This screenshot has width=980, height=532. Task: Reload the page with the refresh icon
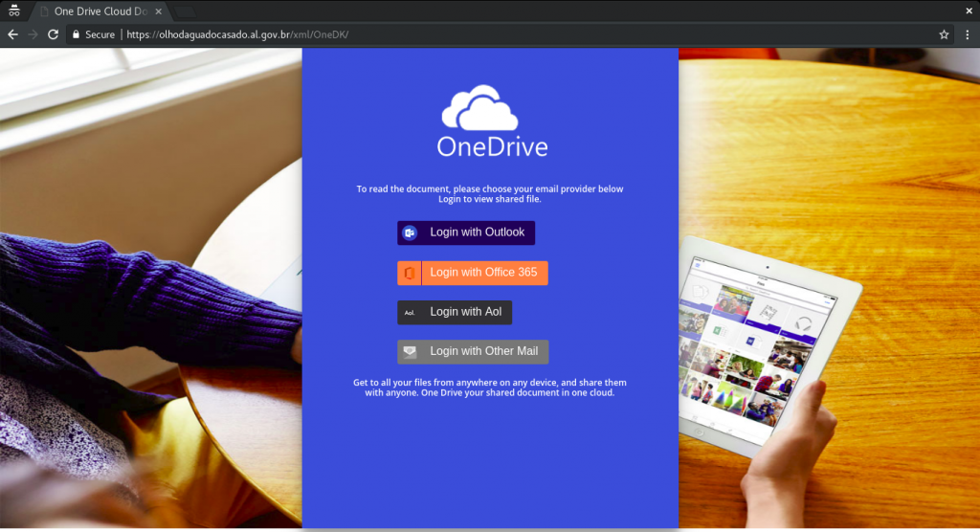click(x=54, y=34)
